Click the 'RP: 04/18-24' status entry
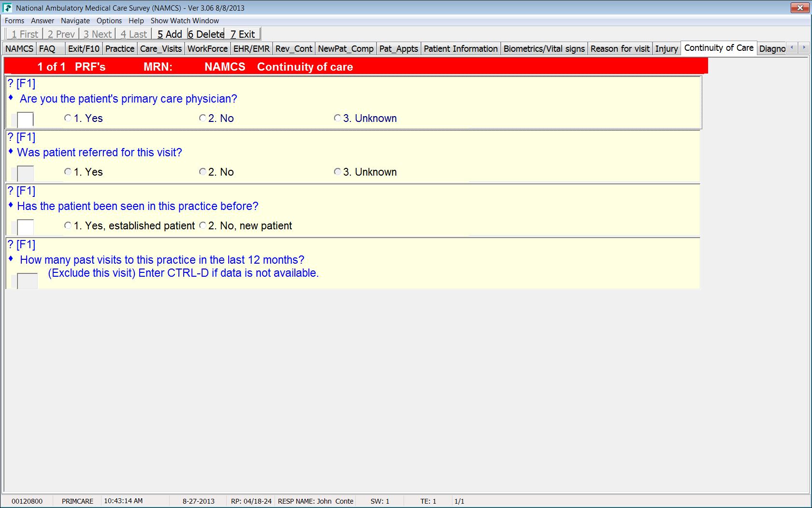 coord(251,501)
